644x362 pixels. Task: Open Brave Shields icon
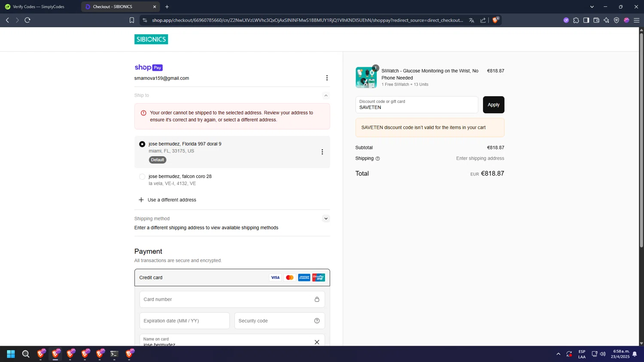(x=495, y=20)
